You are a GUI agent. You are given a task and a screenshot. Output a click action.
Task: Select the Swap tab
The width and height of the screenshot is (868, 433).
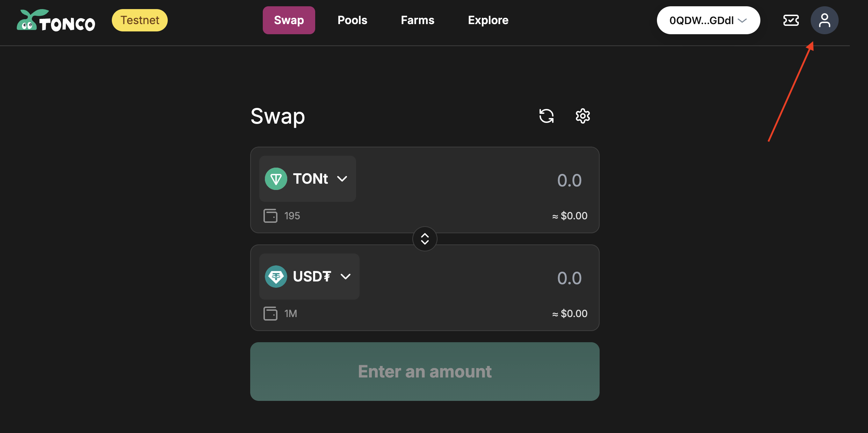289,21
